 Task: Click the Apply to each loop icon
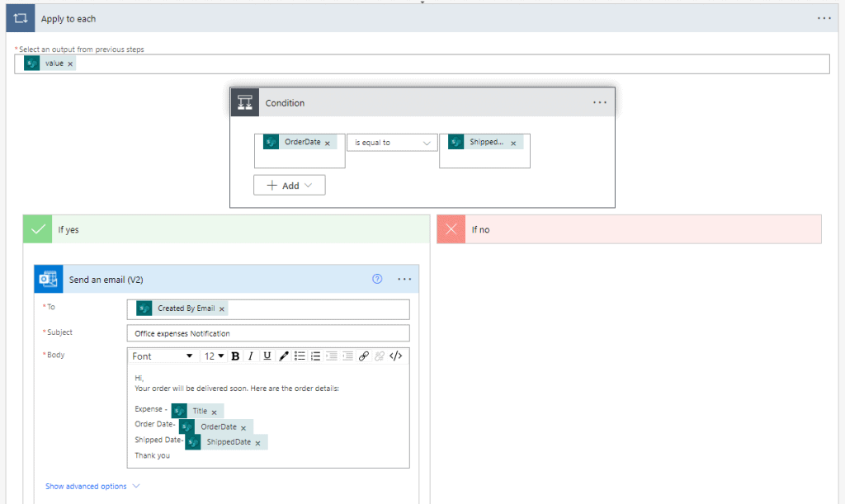[21, 18]
